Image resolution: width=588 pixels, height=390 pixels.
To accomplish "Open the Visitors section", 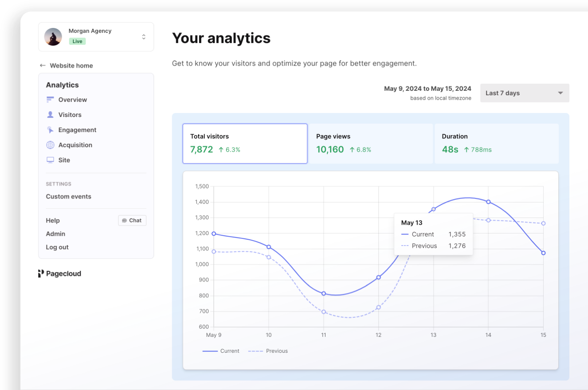I will tap(70, 115).
